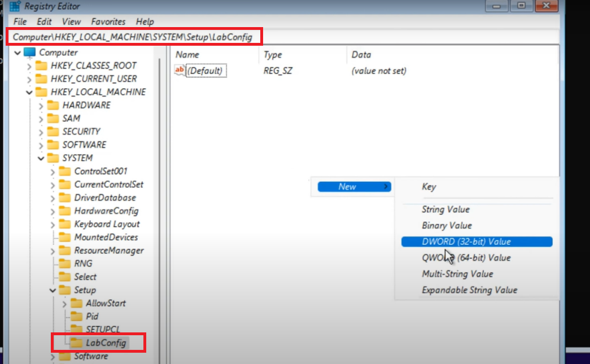The image size is (590, 364).
Task: Collapse the HKEY_LOCAL_MACHINE node arrow
Action: tap(29, 93)
